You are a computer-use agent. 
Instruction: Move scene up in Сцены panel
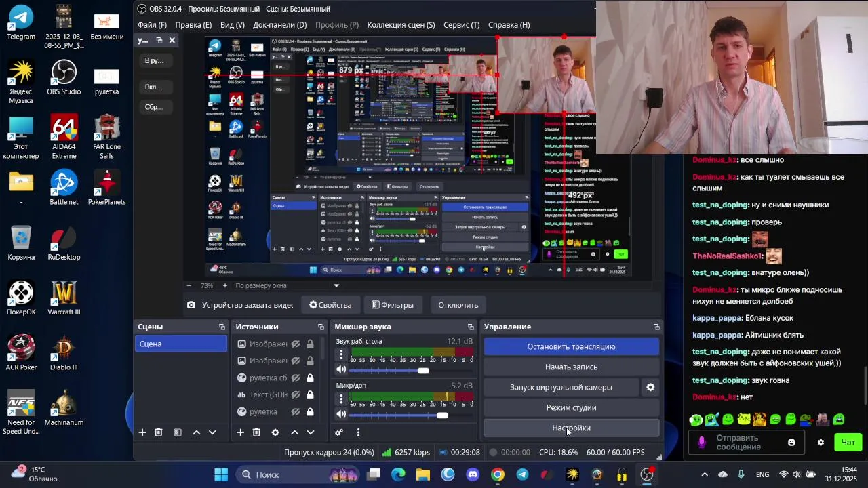click(x=197, y=432)
